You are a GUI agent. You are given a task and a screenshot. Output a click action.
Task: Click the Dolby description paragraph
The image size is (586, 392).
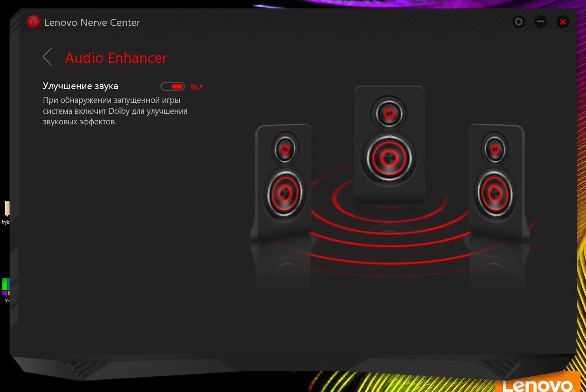point(115,111)
